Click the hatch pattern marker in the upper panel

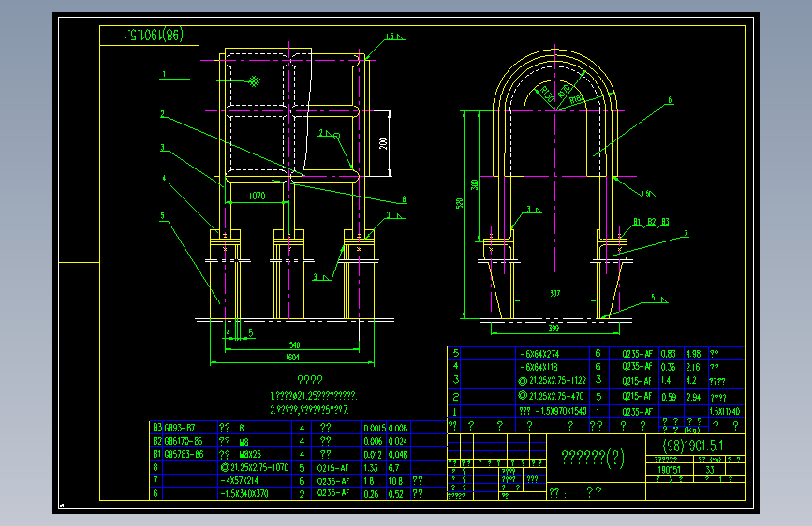(x=254, y=81)
